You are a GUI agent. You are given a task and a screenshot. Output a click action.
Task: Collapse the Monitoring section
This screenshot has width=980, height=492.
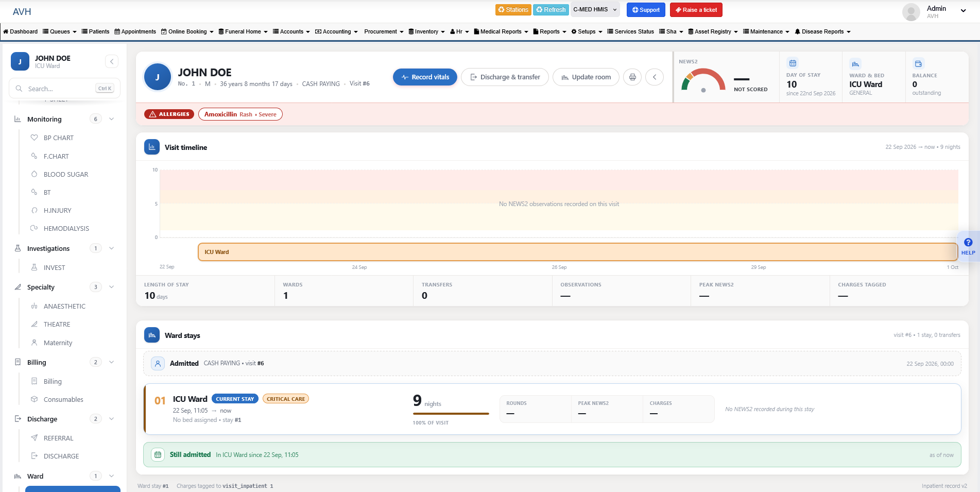111,119
